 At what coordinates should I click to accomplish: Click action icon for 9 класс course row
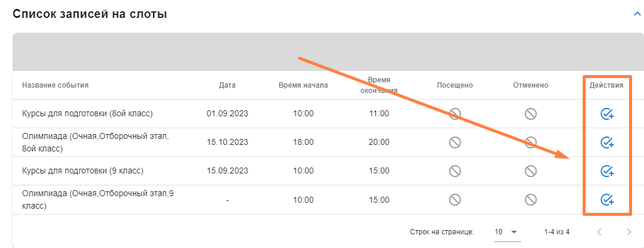pos(607,171)
